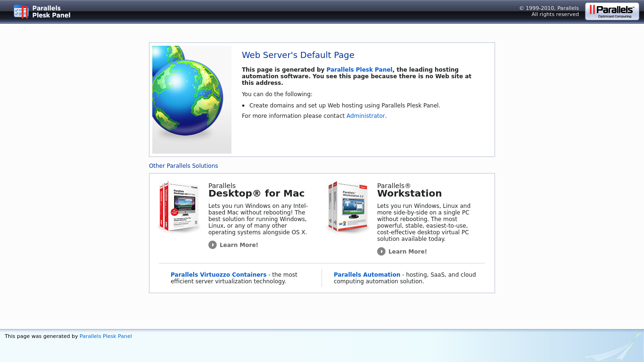
Task: Click Learn More text under Desktop for Mac
Action: 239,245
